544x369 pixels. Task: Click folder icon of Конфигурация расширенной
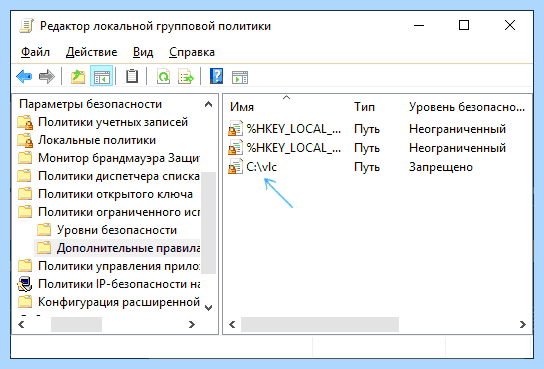(25, 302)
